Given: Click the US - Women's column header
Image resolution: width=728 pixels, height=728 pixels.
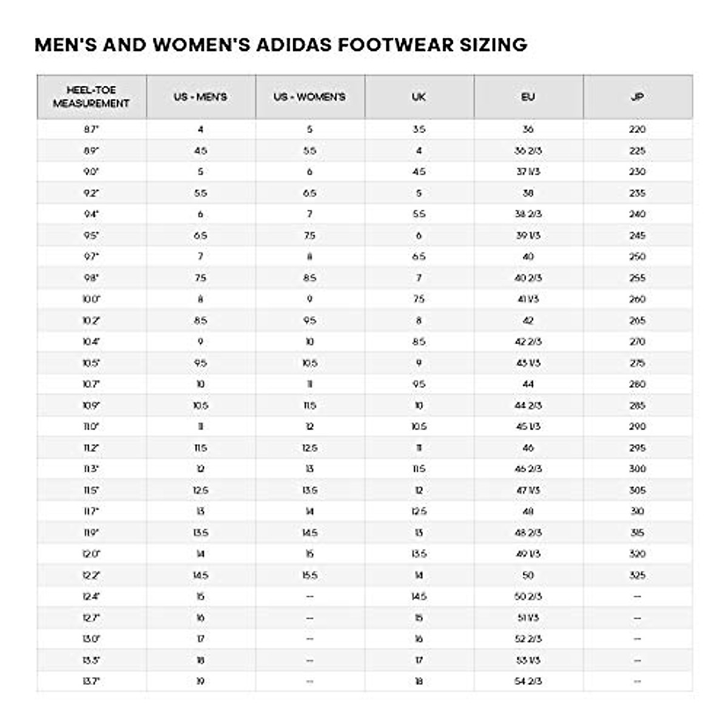Looking at the screenshot, I should (309, 97).
